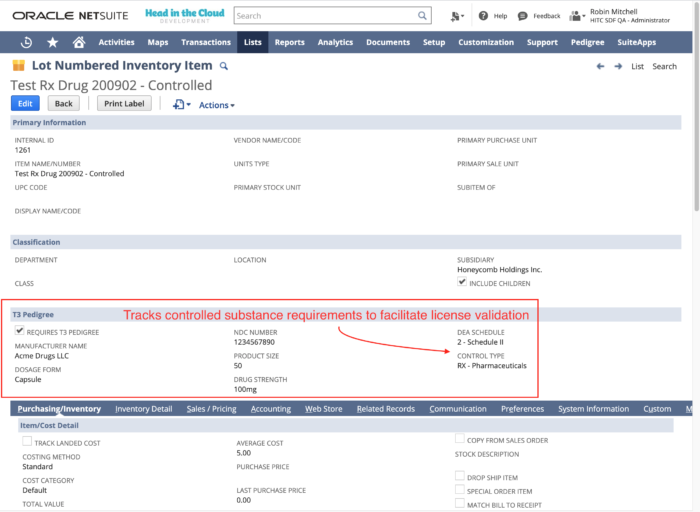Click the Help question mark icon
The height and width of the screenshot is (512, 700).
[483, 16]
